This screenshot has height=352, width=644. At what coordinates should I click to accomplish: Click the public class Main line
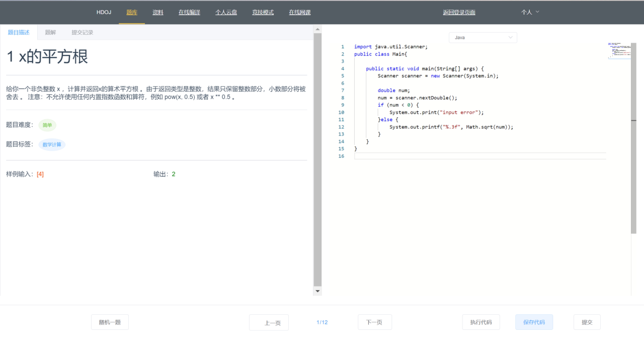pyautogui.click(x=380, y=54)
